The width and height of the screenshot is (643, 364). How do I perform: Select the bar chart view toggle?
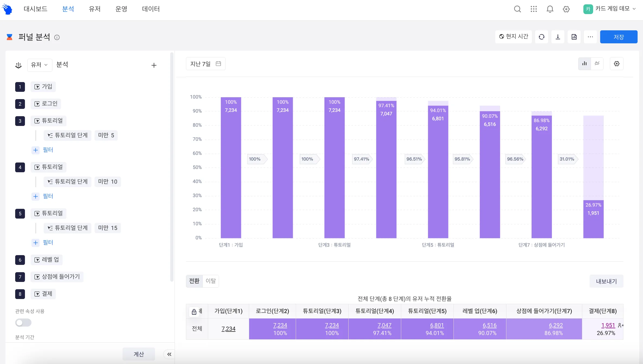[585, 64]
